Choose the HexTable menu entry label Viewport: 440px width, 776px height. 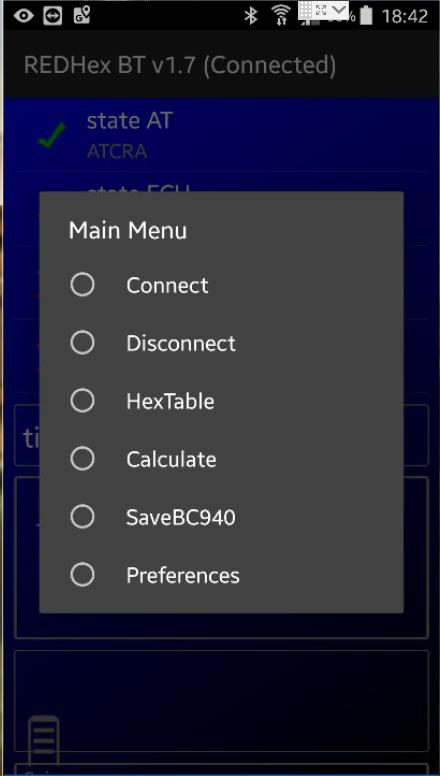click(x=170, y=401)
